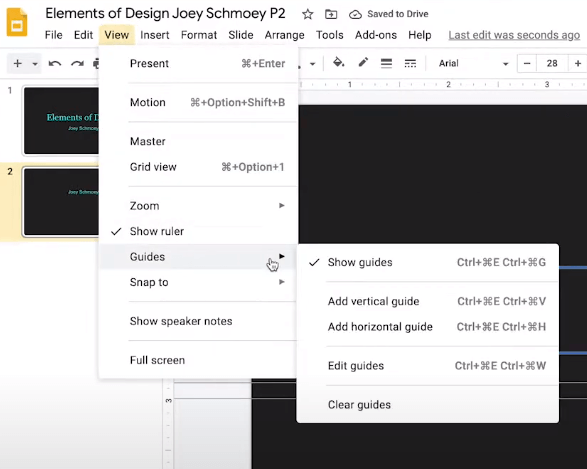The image size is (587, 469).
Task: Open the fill color paint bucket
Action: click(339, 63)
